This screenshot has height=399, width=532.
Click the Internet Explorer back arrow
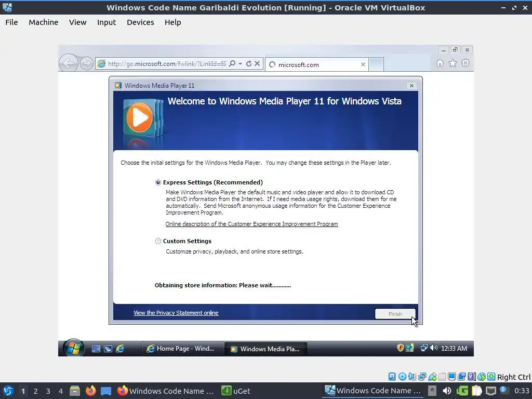tap(69, 63)
